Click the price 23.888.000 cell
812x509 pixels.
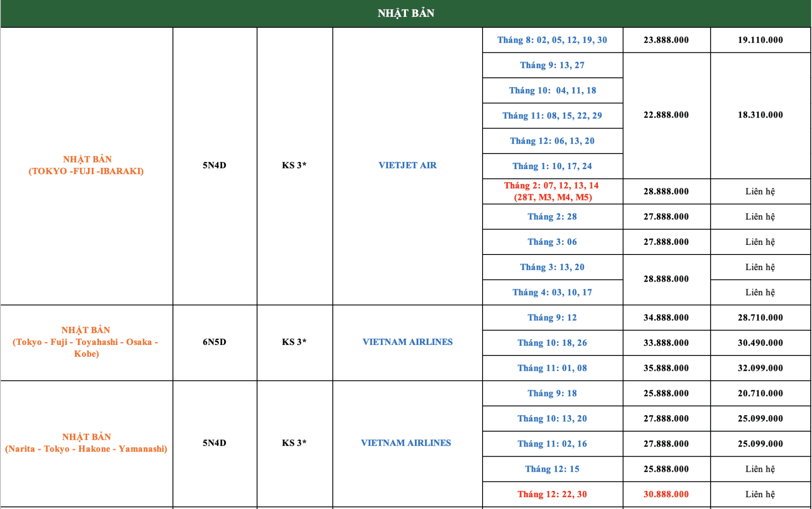coord(666,40)
